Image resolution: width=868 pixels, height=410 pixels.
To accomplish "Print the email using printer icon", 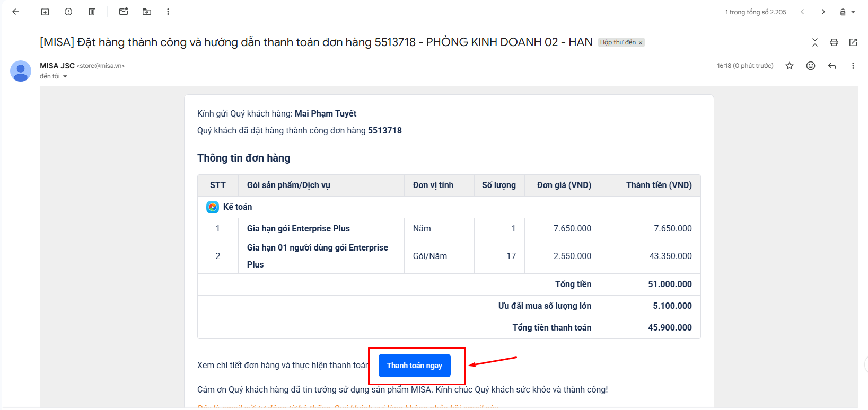I will [834, 42].
